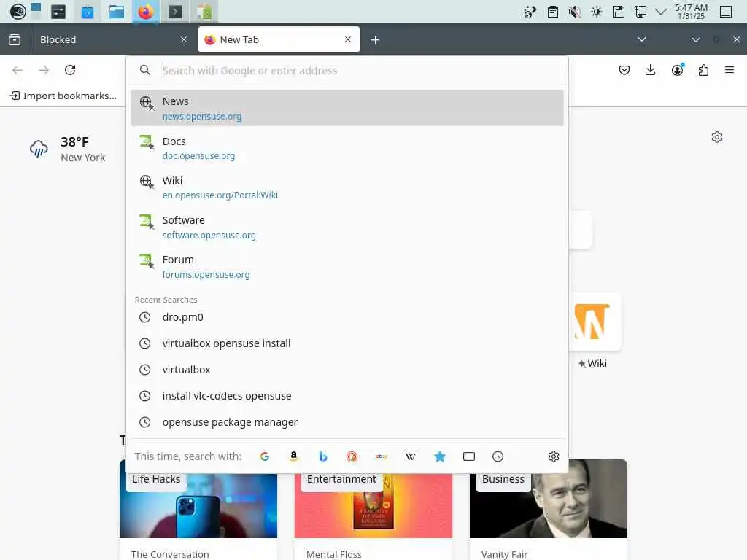This screenshot has height=560, width=747.
Task: Search this time with Google icon
Action: (264, 456)
